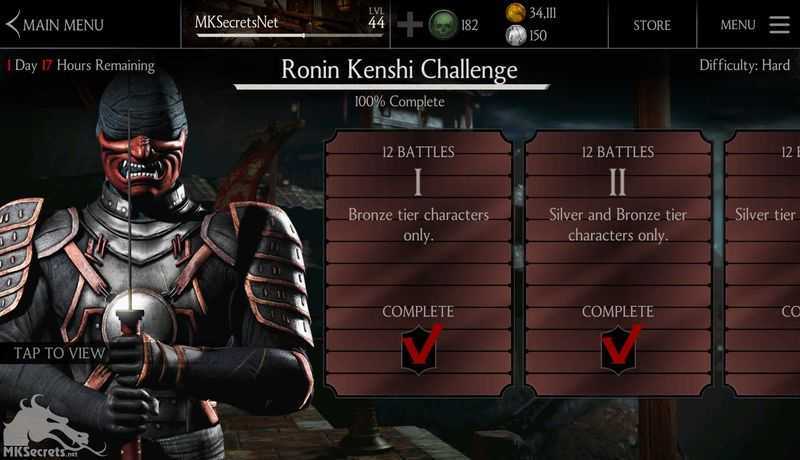Viewport: 800px width, 460px height.
Task: Click tower II red completion checkmark
Action: [x=621, y=349]
